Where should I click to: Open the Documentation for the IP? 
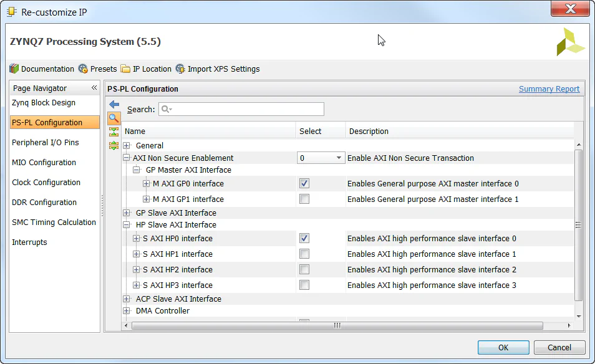click(x=42, y=69)
